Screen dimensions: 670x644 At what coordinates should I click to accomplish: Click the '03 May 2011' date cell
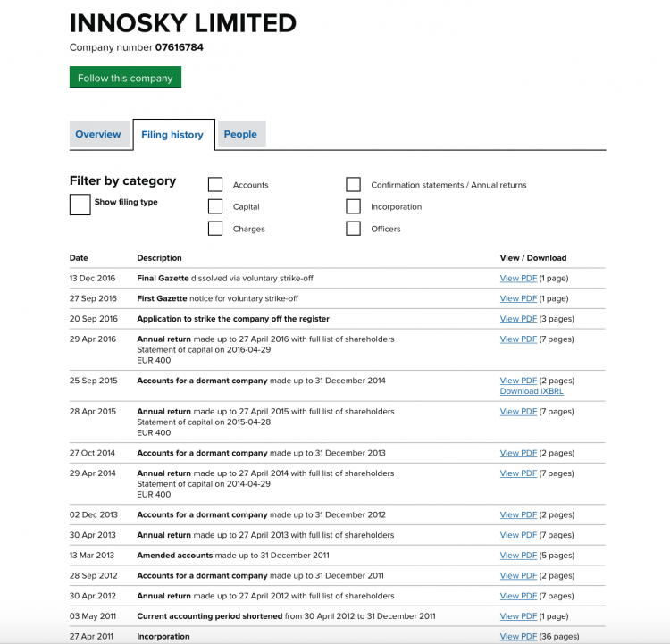[x=93, y=616]
